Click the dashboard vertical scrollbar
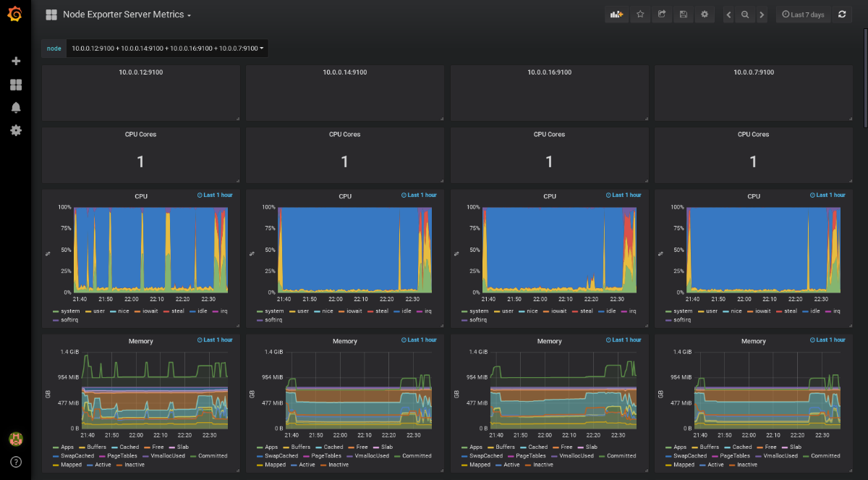Screen dimensions: 868x480 (x=865, y=80)
